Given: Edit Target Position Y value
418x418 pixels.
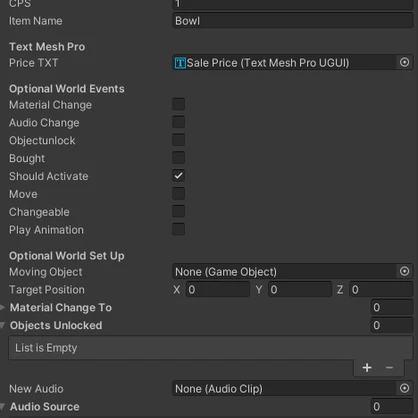Looking at the screenshot, I should click(300, 289).
